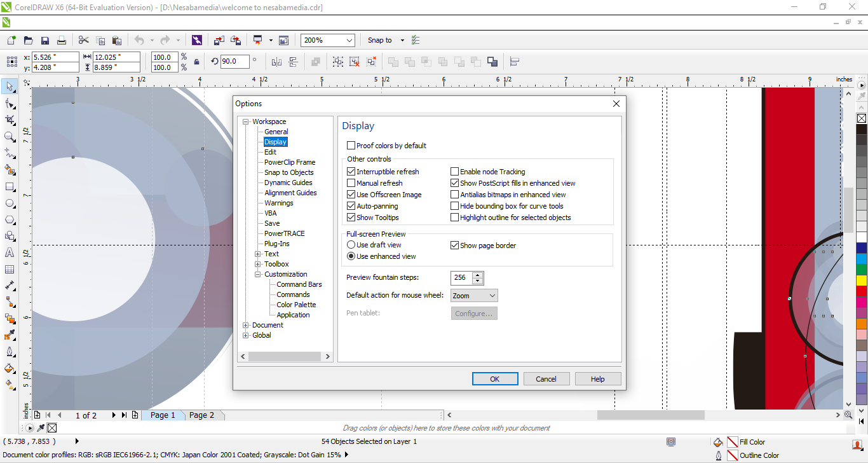Toggle the Auto-panning checkbox
The image size is (868, 463).
(351, 206)
